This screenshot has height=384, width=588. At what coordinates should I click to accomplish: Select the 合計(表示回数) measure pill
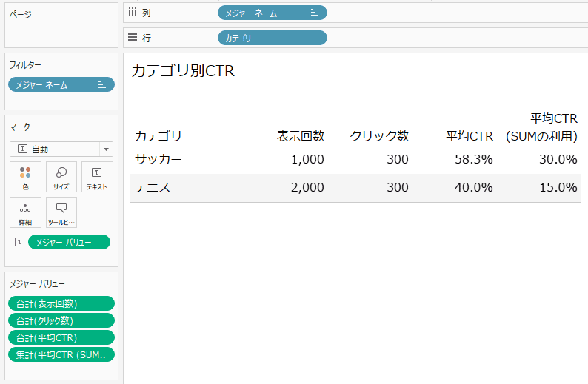pyautogui.click(x=61, y=303)
